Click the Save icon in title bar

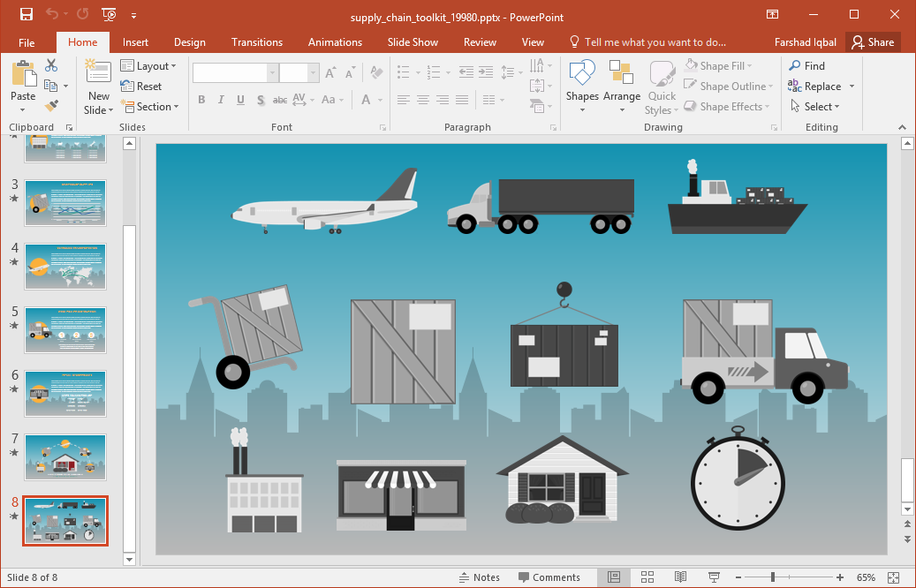coord(26,14)
